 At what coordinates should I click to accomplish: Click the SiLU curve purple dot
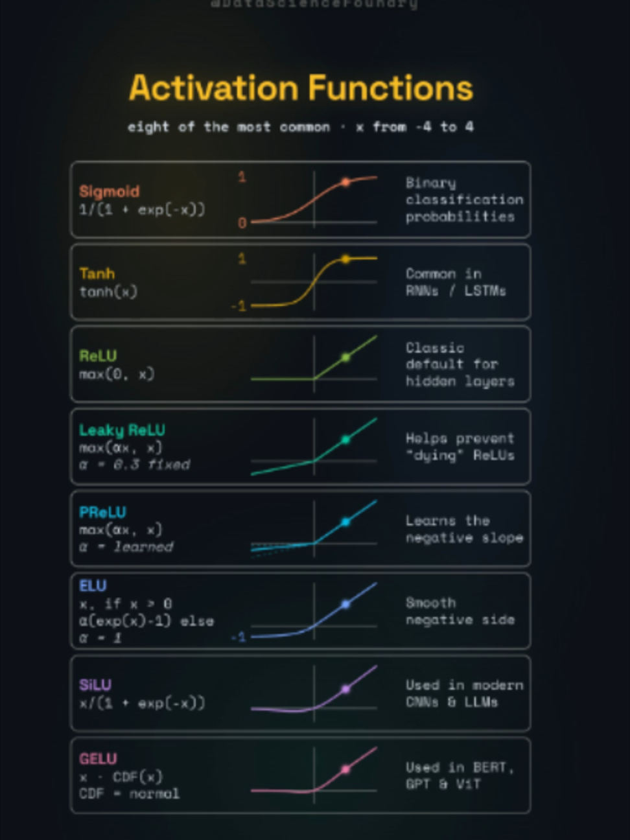[345, 689]
